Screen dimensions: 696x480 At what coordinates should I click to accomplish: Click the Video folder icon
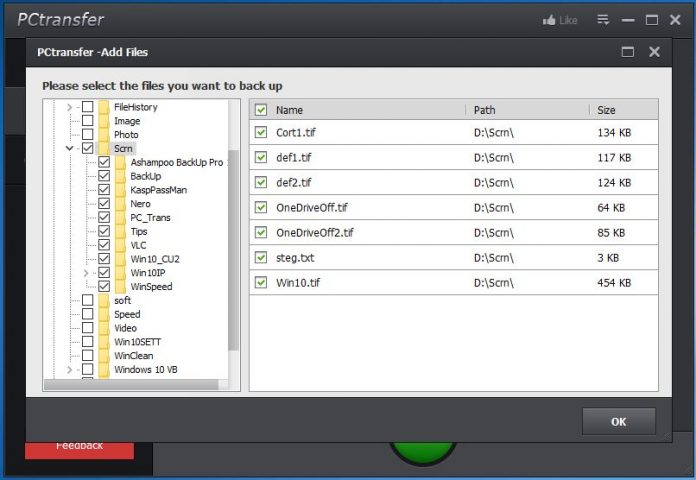104,328
